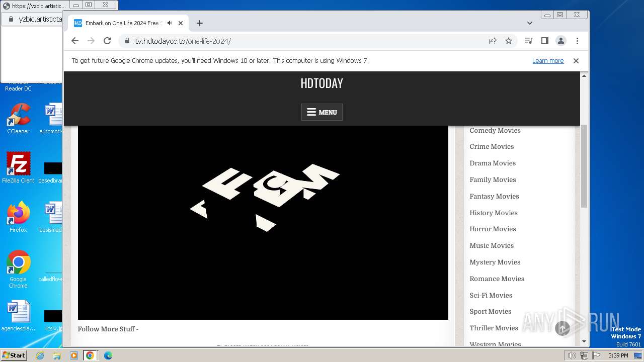Select the CCleaner desktop icon
This screenshot has height=362, width=644.
click(x=18, y=119)
